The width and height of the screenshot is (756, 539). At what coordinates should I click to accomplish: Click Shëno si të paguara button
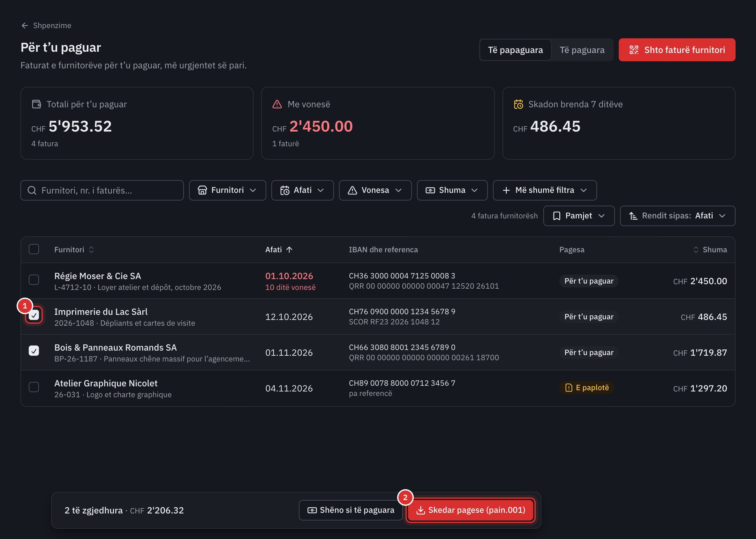[x=351, y=510]
